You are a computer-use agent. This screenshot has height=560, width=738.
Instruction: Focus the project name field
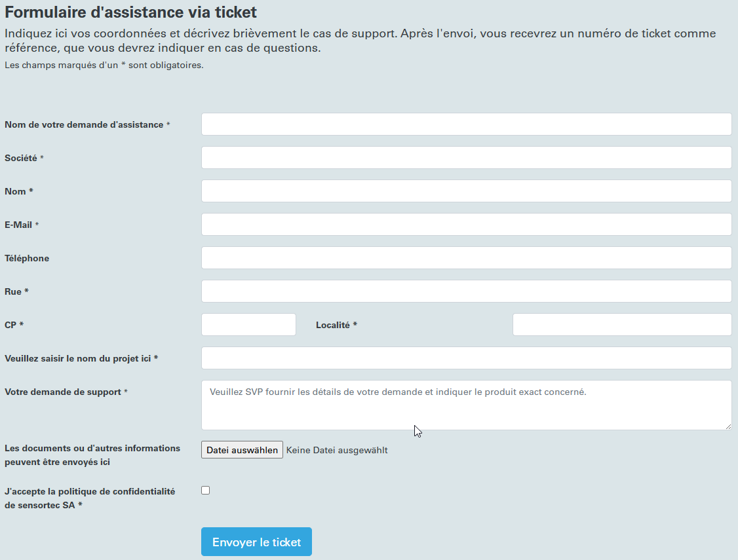click(x=467, y=358)
